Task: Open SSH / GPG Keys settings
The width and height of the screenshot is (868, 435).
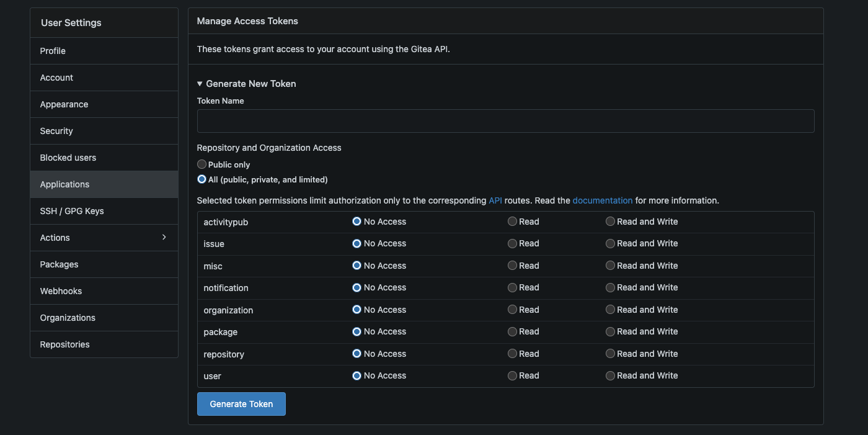Action: 72,211
